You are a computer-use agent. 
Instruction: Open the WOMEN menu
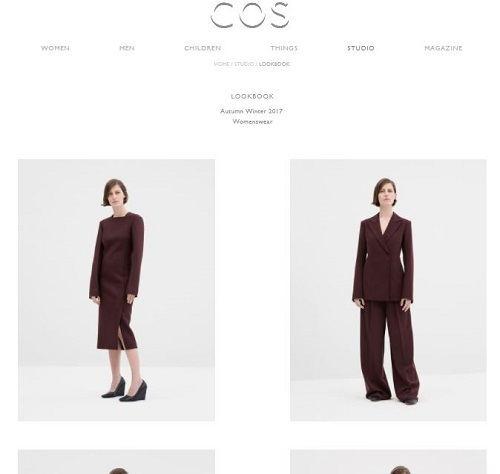coord(55,48)
